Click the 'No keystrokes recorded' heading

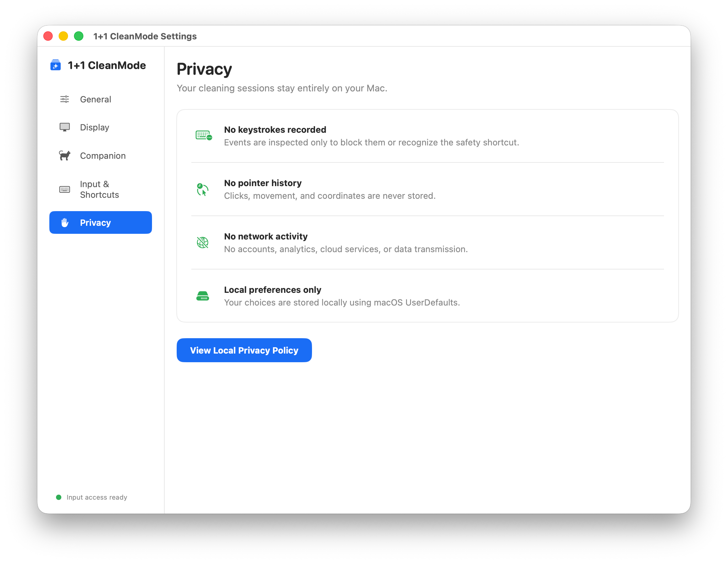click(x=275, y=129)
